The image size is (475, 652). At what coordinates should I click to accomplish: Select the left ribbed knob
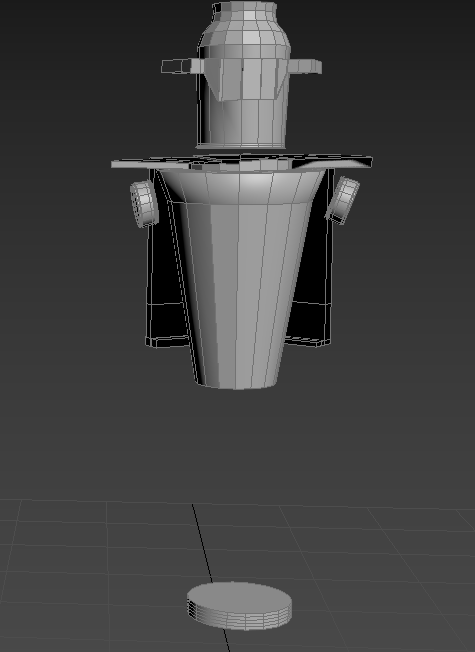point(144,204)
